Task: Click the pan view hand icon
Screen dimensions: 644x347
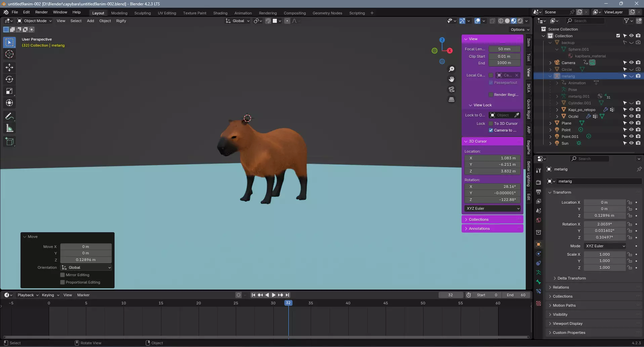Action: point(452,79)
